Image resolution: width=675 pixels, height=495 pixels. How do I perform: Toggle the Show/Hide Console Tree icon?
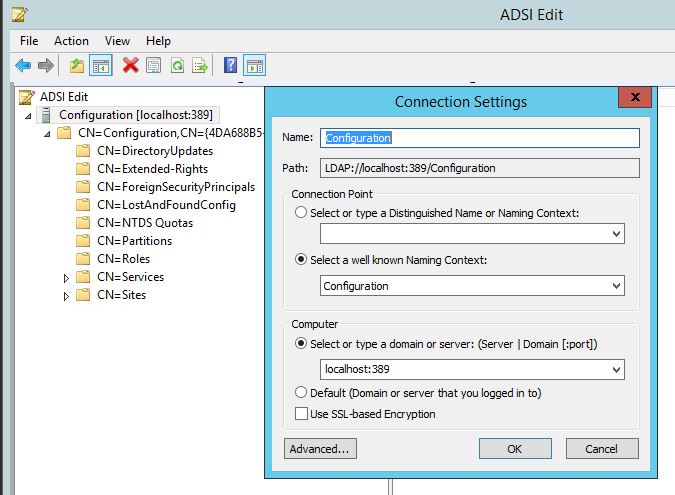[x=101, y=66]
